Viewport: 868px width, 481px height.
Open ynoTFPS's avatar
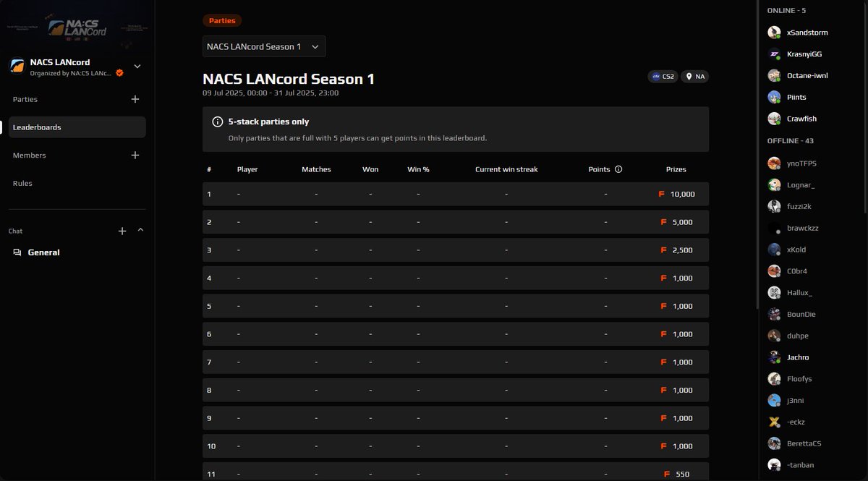pos(774,163)
